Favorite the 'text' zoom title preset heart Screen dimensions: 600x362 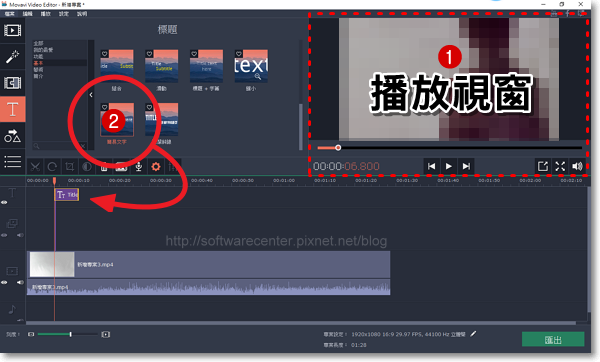click(239, 54)
